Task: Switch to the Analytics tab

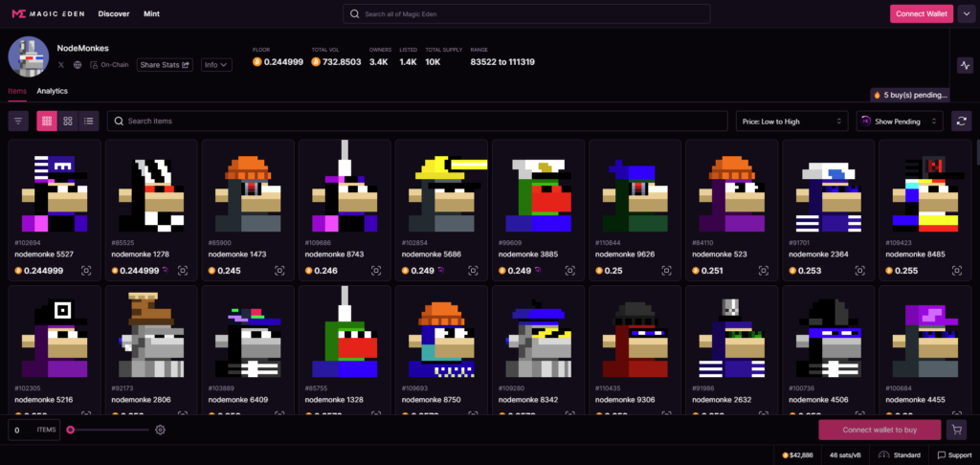Action: 52,91
